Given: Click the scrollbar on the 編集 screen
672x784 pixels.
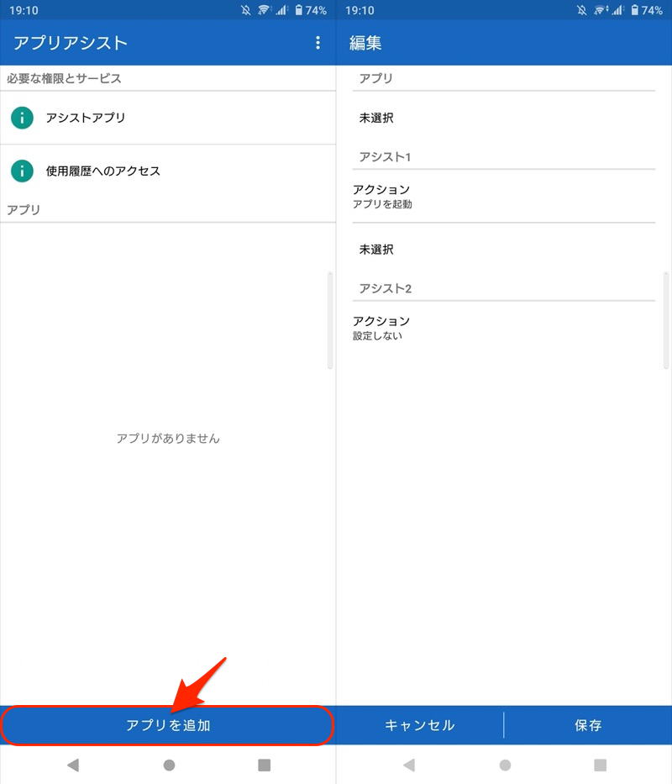Looking at the screenshot, I should (666, 320).
